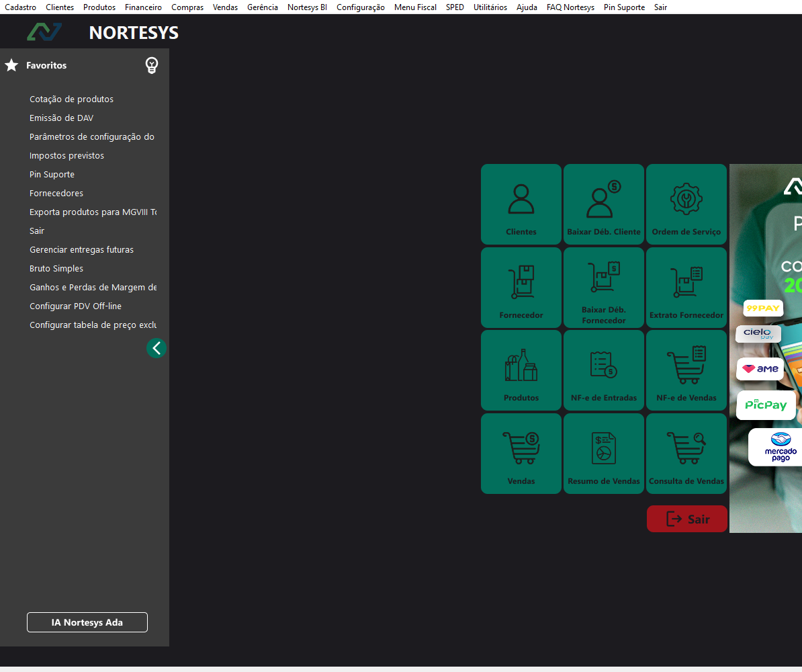802x672 pixels.
Task: Open the Produtos tile
Action: click(521, 370)
